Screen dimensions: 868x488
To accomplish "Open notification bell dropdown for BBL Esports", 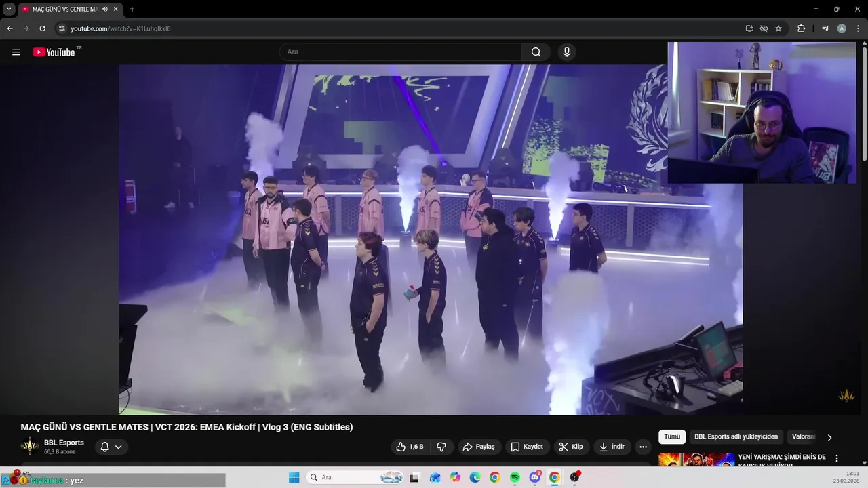I will (x=111, y=447).
